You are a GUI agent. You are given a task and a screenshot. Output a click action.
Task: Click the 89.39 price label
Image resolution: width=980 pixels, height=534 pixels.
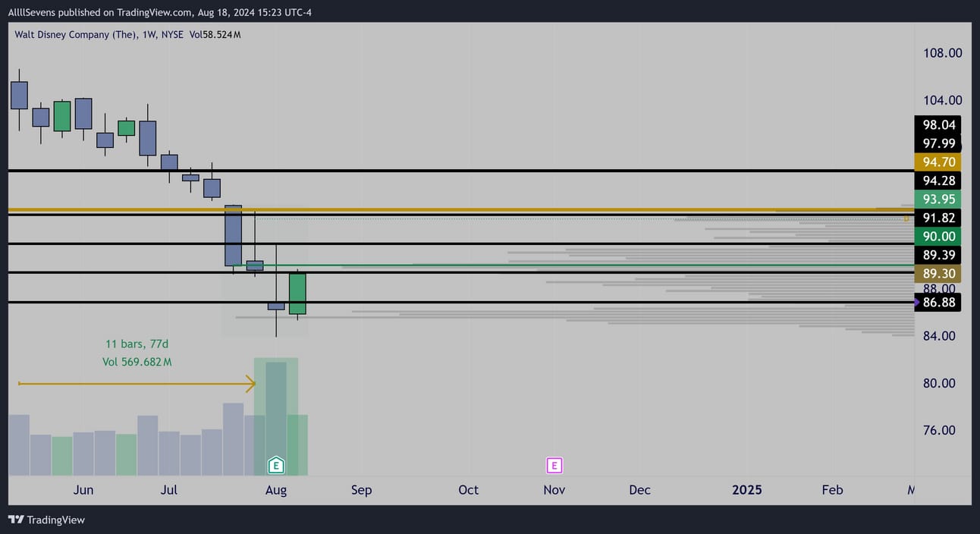coord(938,255)
